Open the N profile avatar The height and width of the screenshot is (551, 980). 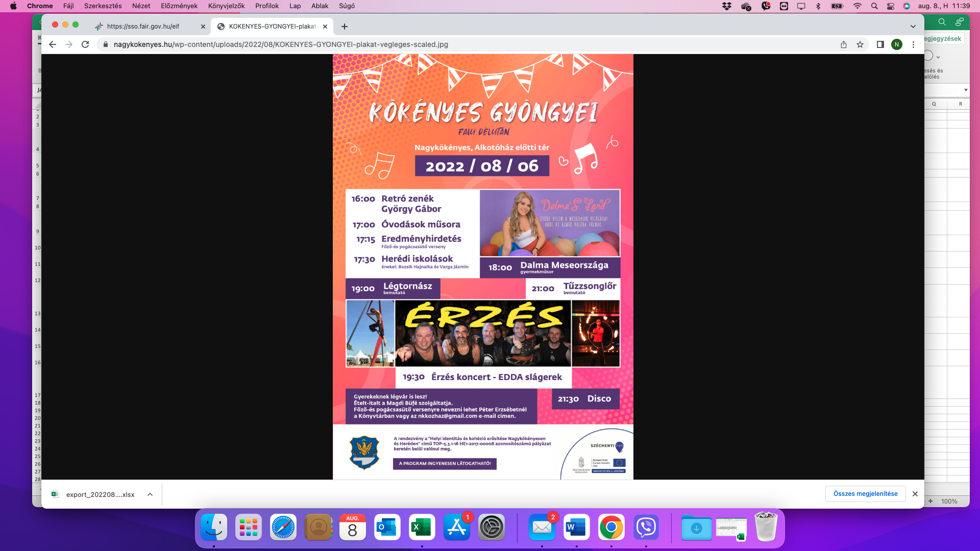coord(896,44)
